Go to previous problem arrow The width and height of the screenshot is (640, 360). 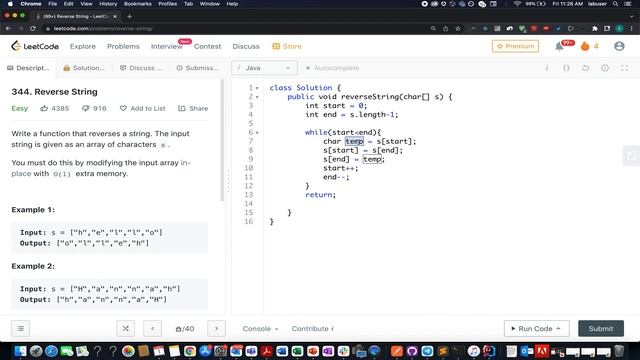[x=153, y=328]
